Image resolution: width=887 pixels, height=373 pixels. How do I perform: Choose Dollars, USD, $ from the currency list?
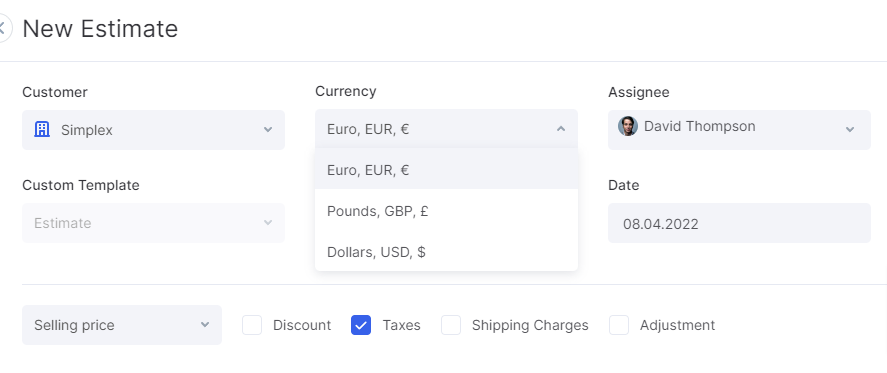click(446, 252)
